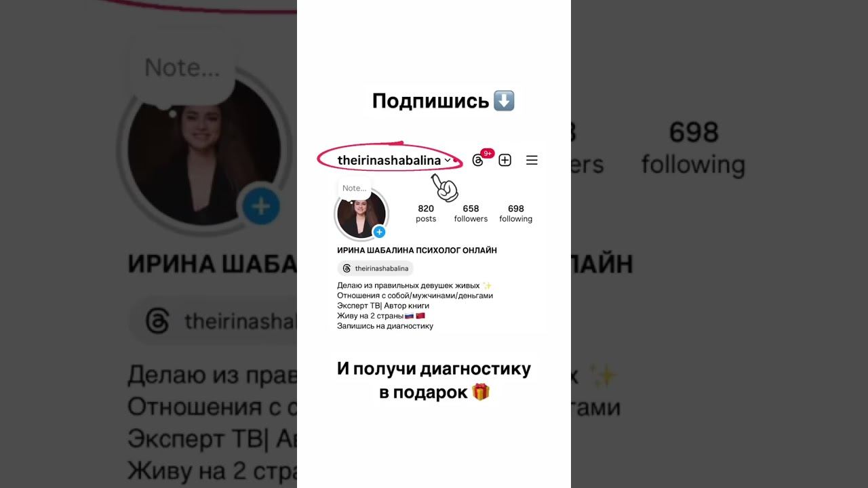This screenshot has width=868, height=488.
Task: Open the 658 followers list
Action: point(471,213)
